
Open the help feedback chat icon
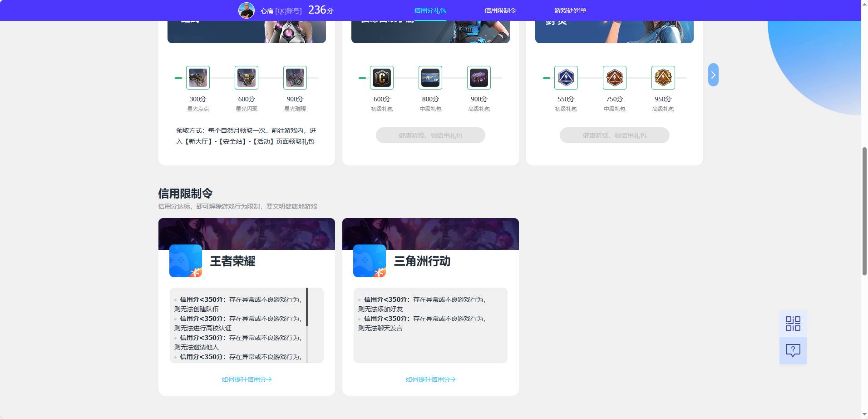793,350
